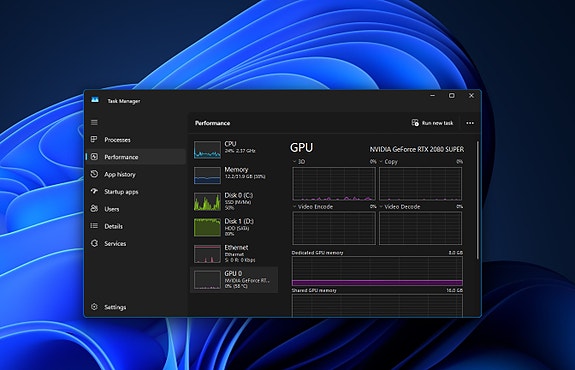Screen dimensions: 575x370
Task: Select the Ethernet graph thumbnail
Action: pos(207,253)
